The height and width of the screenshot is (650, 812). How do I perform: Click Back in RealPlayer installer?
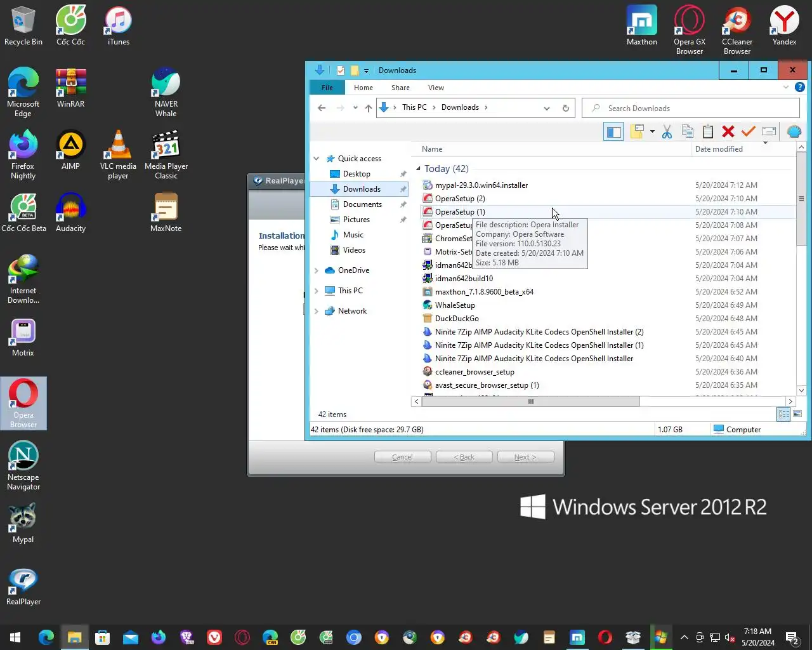(464, 457)
